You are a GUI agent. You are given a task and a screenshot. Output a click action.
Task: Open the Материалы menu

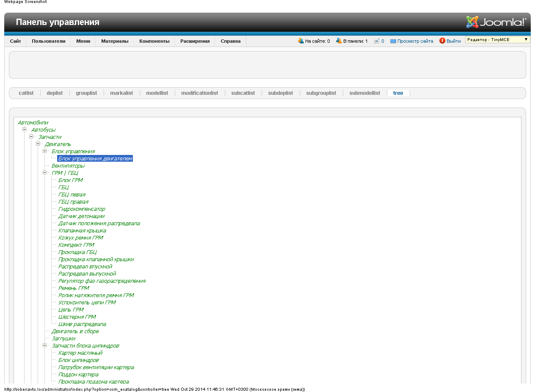[x=115, y=41]
